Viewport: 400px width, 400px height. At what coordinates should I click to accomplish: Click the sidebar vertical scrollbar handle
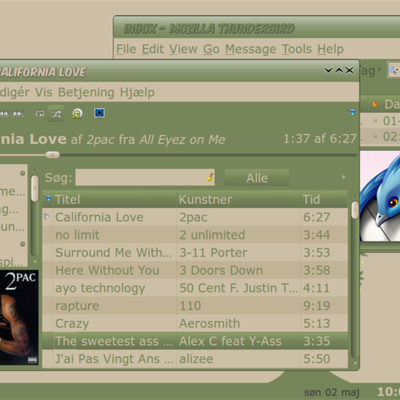35,189
